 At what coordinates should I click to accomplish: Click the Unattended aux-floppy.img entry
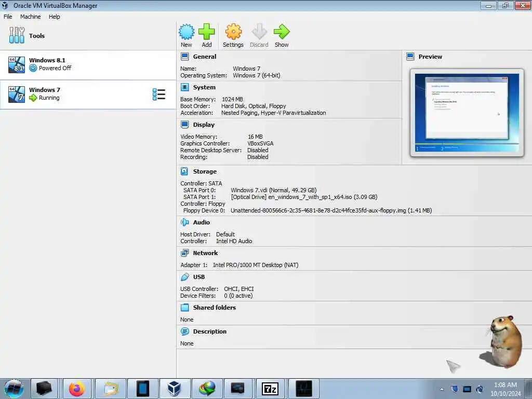(x=331, y=210)
